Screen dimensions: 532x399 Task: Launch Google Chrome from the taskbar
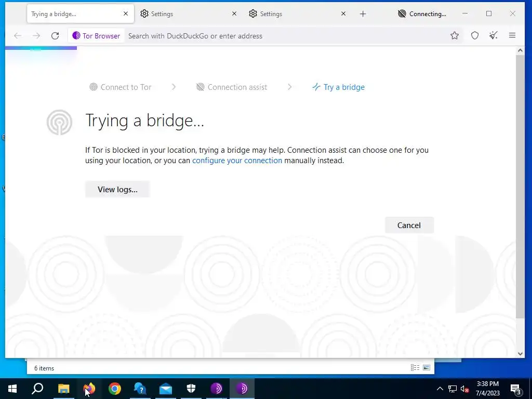(115, 389)
